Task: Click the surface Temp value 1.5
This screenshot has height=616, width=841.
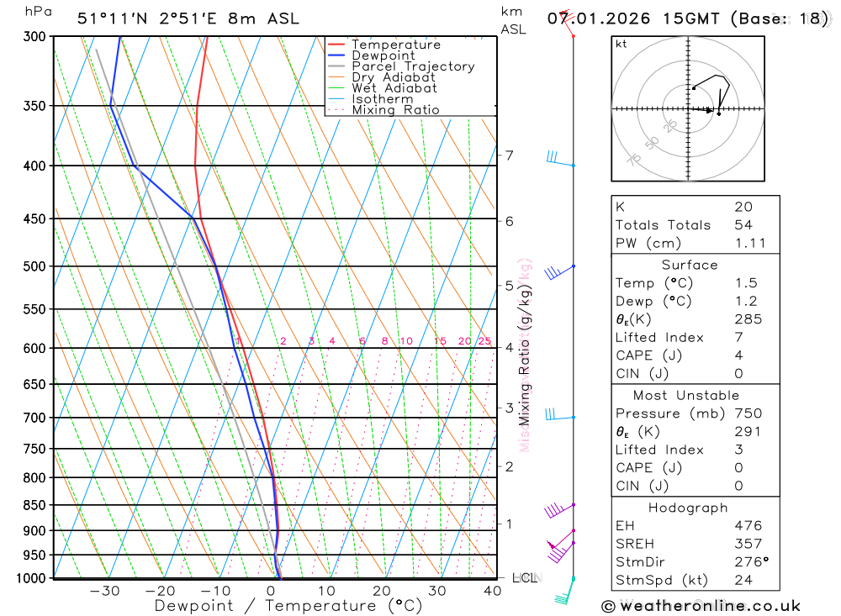Action: (x=746, y=283)
